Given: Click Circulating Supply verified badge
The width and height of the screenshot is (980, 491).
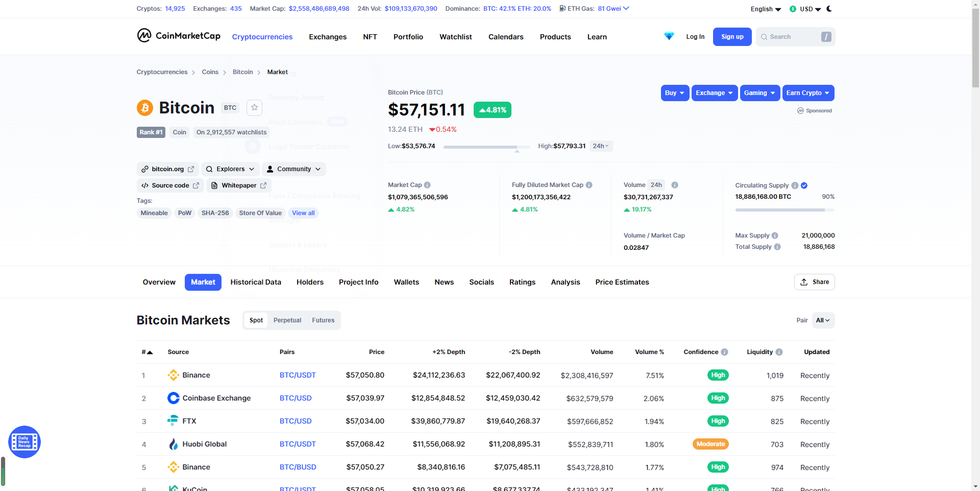Looking at the screenshot, I should [804, 185].
